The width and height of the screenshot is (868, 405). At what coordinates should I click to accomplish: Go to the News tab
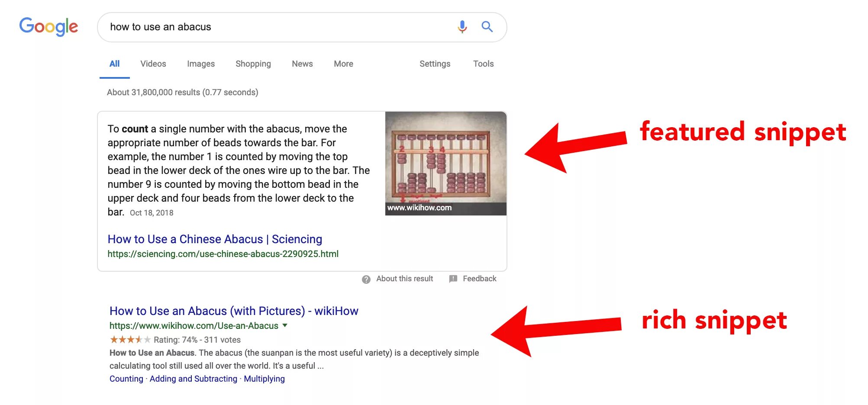pos(302,64)
